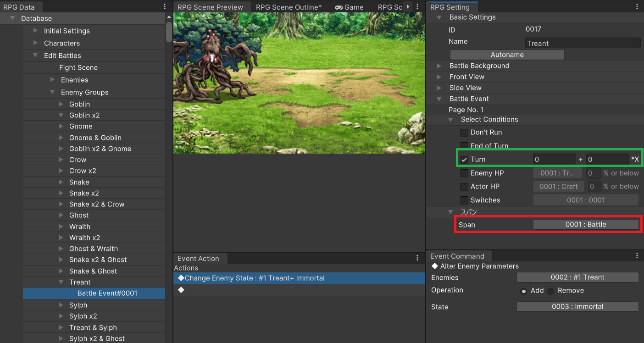
Task: Select the Gnome & Goblin group
Action: coord(95,138)
